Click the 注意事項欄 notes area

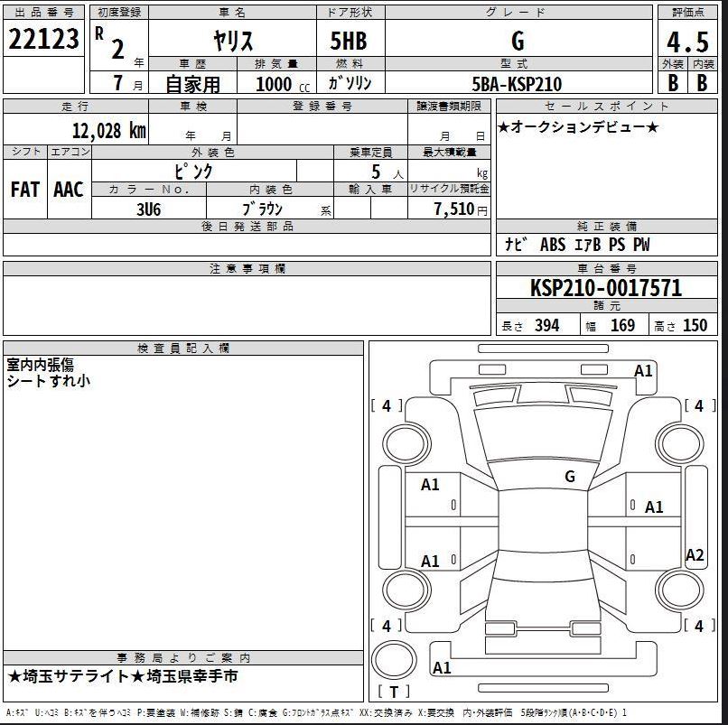coord(247,305)
